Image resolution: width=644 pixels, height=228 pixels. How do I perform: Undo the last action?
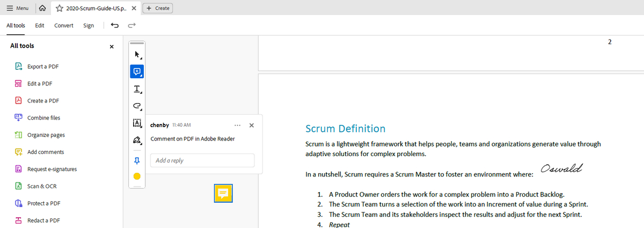click(114, 25)
